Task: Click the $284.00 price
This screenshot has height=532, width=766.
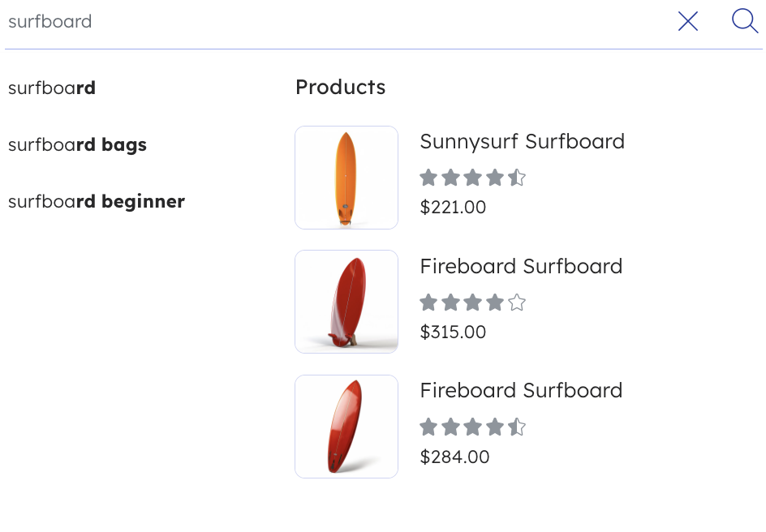Action: coord(454,457)
